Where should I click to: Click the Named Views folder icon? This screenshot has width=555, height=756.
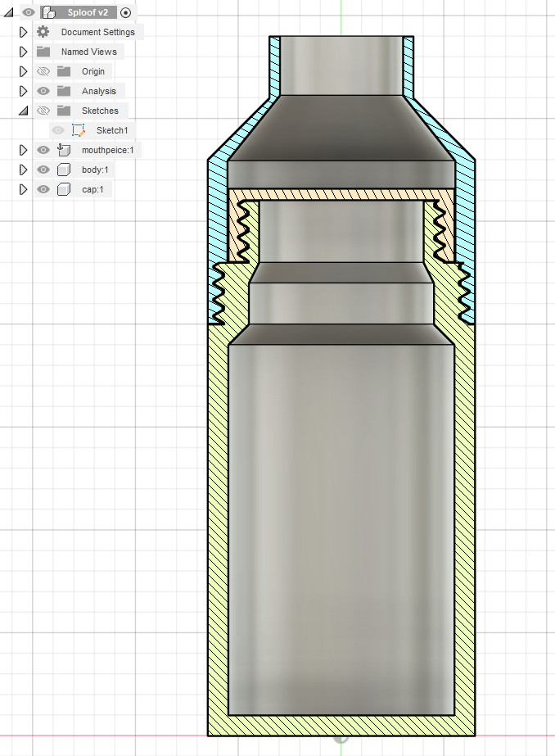tap(43, 52)
